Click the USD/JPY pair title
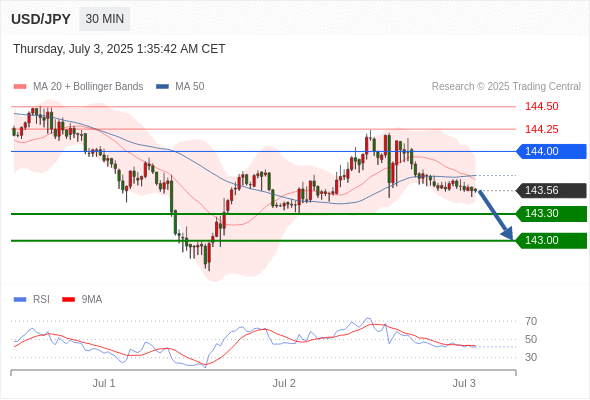Image resolution: width=590 pixels, height=400 pixels. [41, 19]
